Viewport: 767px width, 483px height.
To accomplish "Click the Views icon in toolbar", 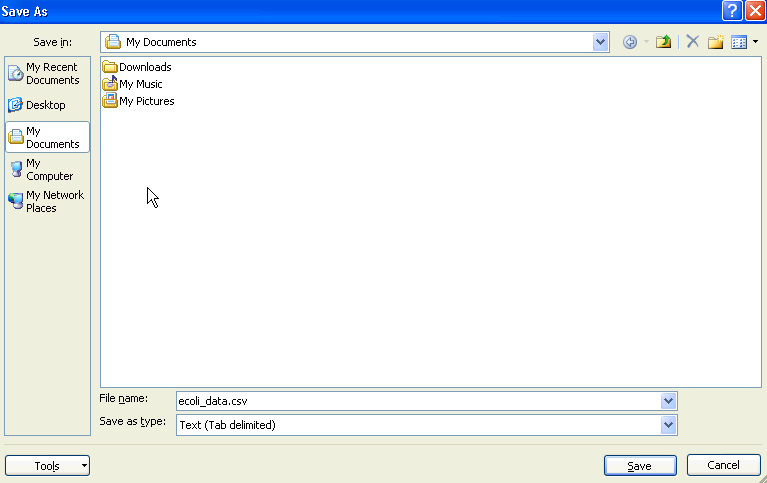I will point(739,42).
